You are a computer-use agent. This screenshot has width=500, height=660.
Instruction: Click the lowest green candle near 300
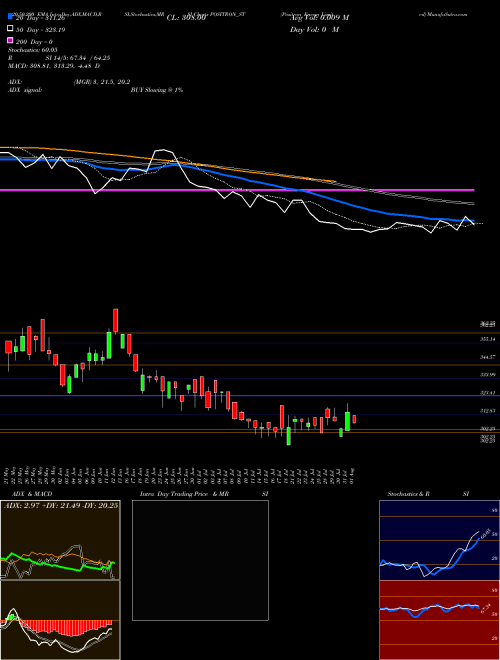pos(289,436)
